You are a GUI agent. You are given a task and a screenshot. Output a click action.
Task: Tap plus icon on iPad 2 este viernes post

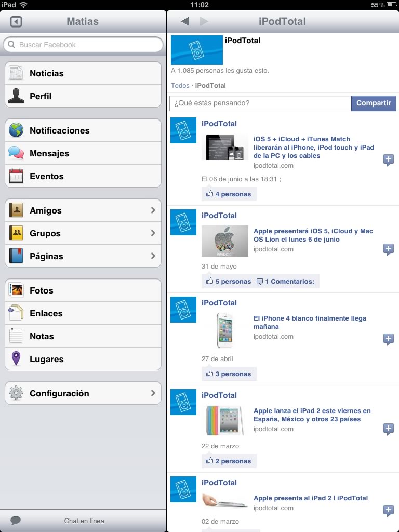389,429
